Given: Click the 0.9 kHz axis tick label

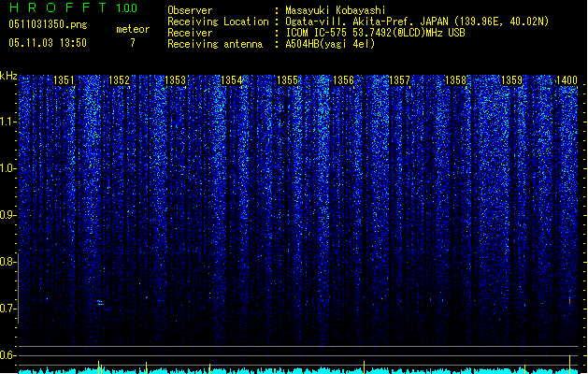Looking at the screenshot, I should (8, 215).
